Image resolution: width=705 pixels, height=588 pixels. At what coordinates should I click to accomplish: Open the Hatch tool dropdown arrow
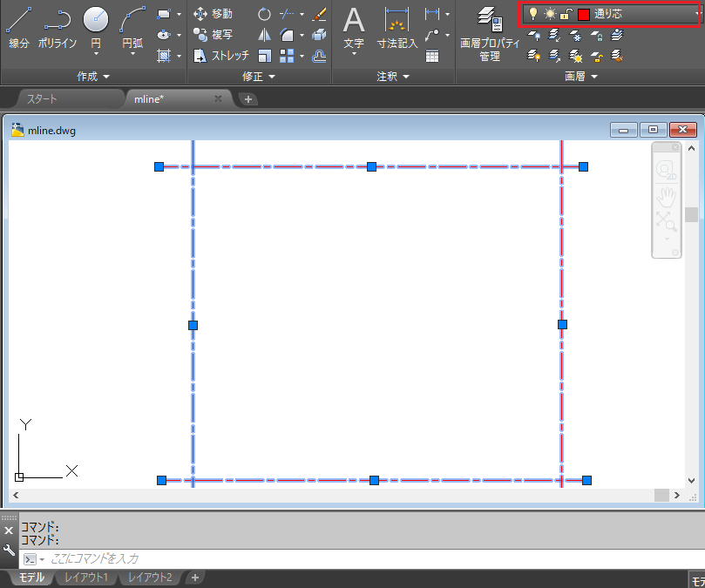coord(179,57)
